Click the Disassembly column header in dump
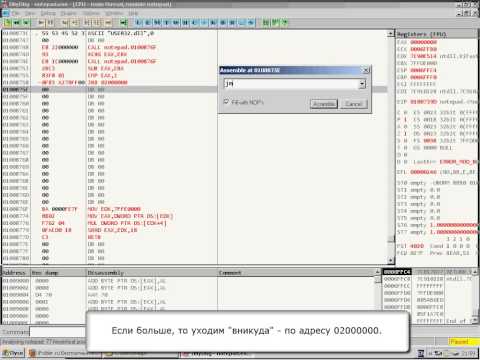 152,273
